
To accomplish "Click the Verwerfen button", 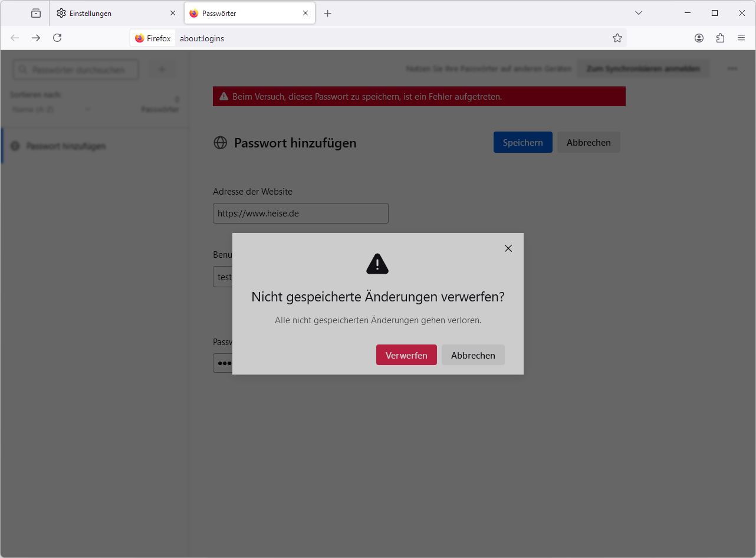I will [406, 355].
